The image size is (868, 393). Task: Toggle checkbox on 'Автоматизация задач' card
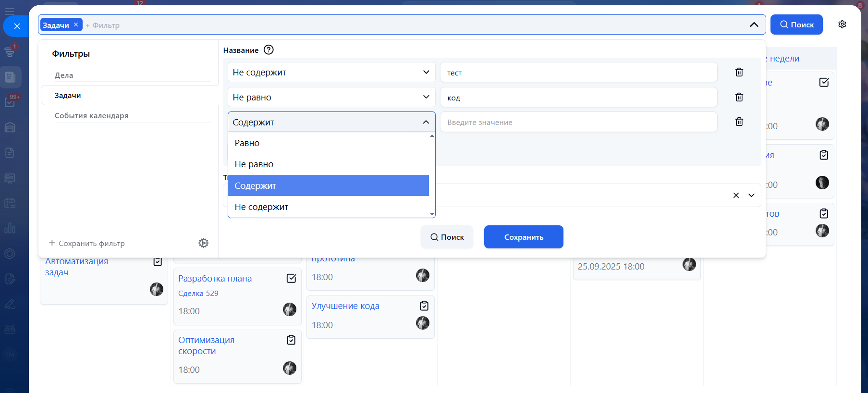158,261
